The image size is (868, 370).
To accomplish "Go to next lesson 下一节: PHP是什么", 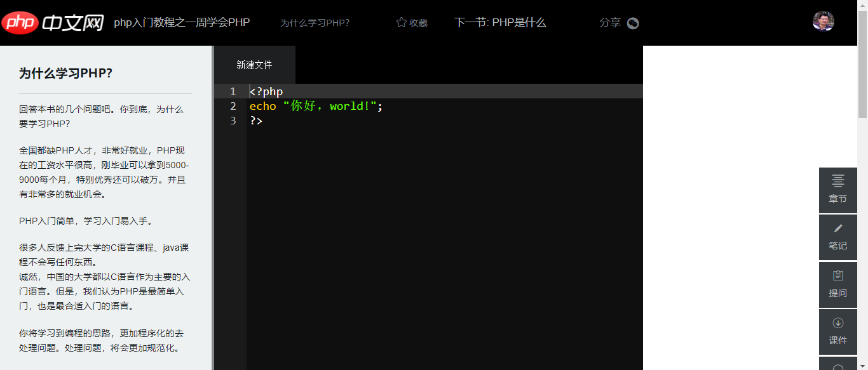I will (x=500, y=22).
